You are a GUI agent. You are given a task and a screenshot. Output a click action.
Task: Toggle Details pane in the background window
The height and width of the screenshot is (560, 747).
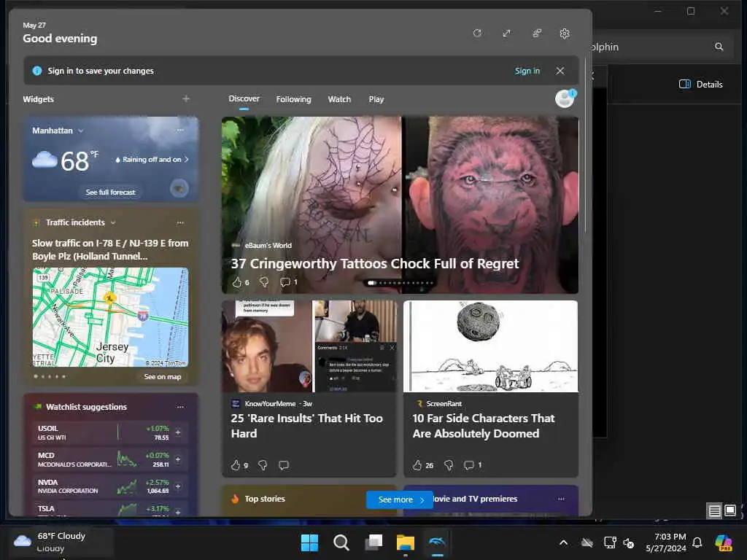coord(701,85)
